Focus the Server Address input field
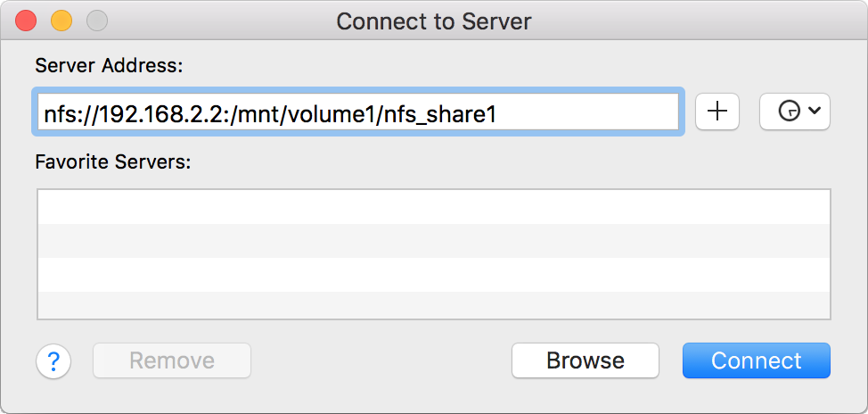Image resolution: width=868 pixels, height=414 pixels. 356,112
